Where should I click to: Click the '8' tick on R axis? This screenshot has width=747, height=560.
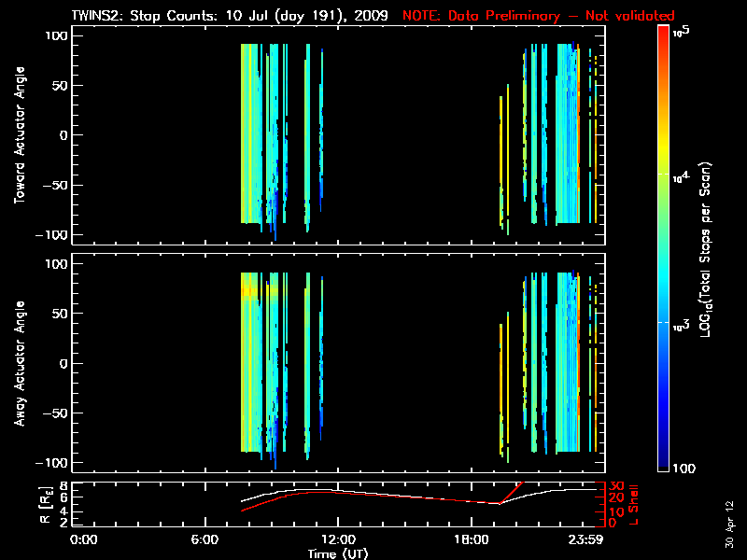(63, 487)
